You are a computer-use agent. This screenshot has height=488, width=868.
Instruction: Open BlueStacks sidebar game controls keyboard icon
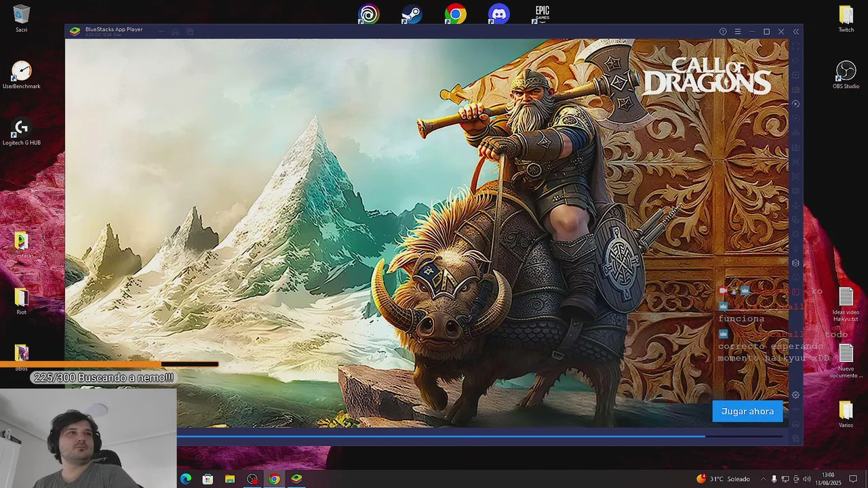(x=796, y=89)
